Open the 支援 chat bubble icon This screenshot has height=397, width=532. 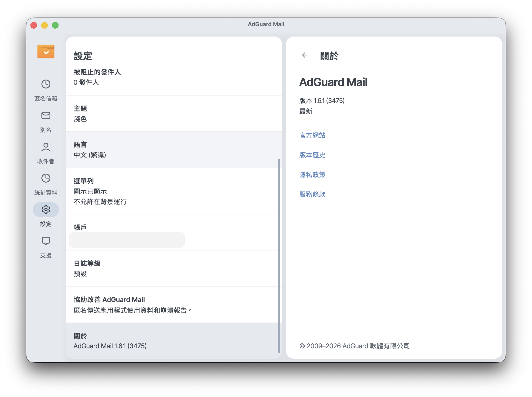click(46, 241)
